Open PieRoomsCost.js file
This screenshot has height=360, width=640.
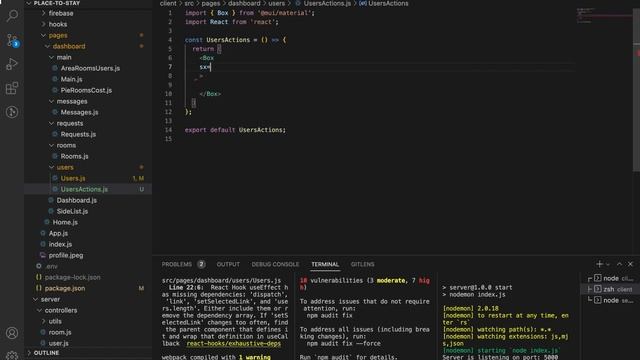pyautogui.click(x=86, y=90)
